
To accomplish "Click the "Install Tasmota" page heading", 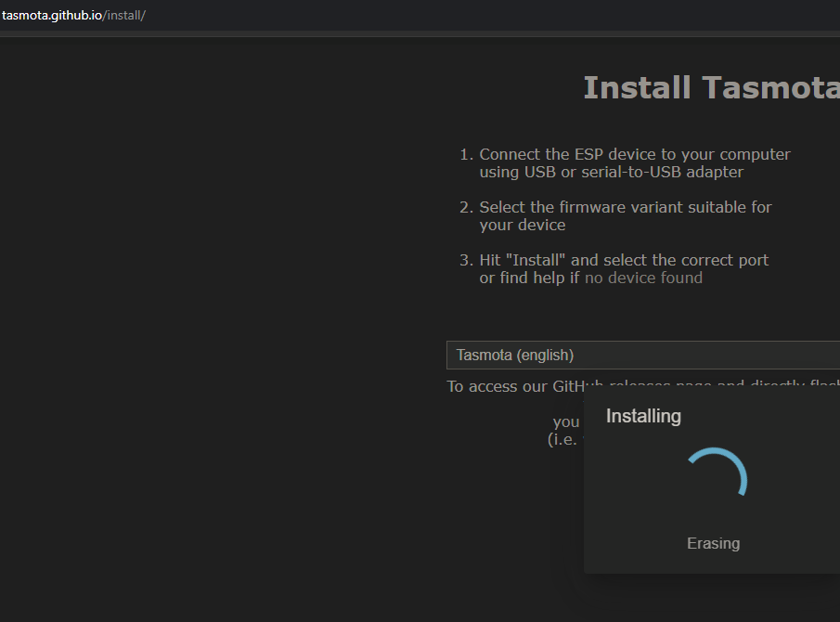I will tap(710, 87).
